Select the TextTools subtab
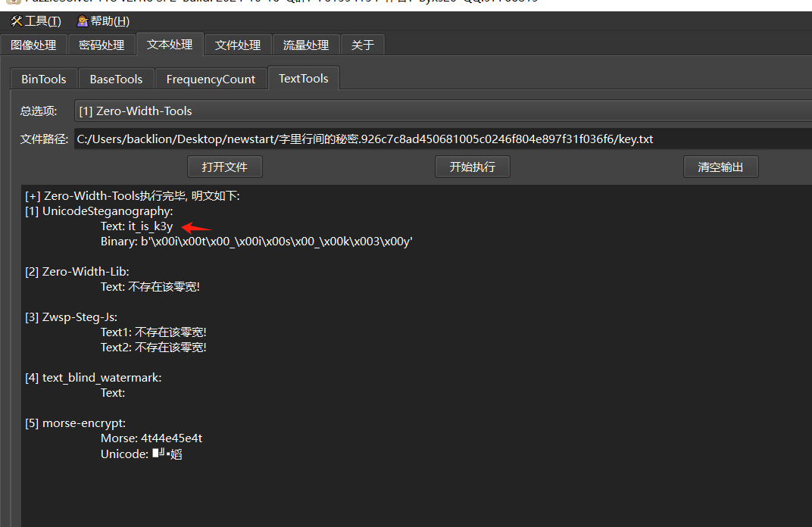The width and height of the screenshot is (812, 527). (x=303, y=78)
